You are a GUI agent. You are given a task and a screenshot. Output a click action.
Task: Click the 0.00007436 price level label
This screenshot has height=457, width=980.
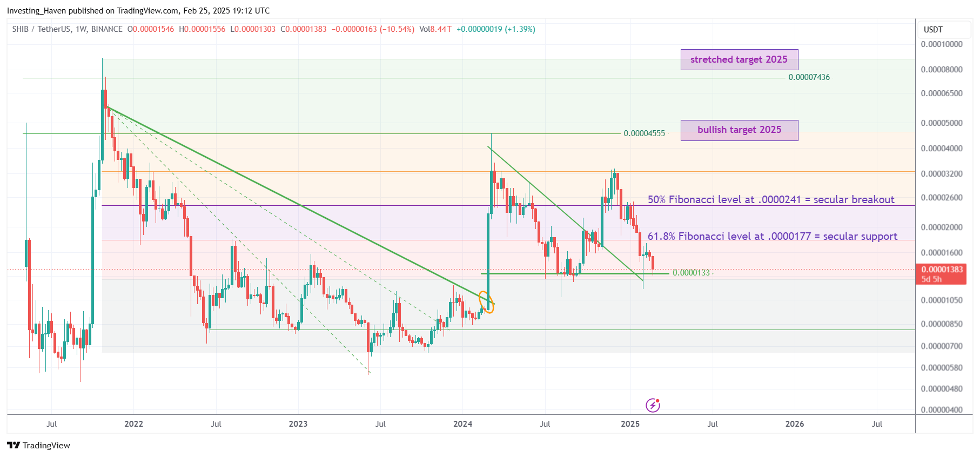click(809, 77)
